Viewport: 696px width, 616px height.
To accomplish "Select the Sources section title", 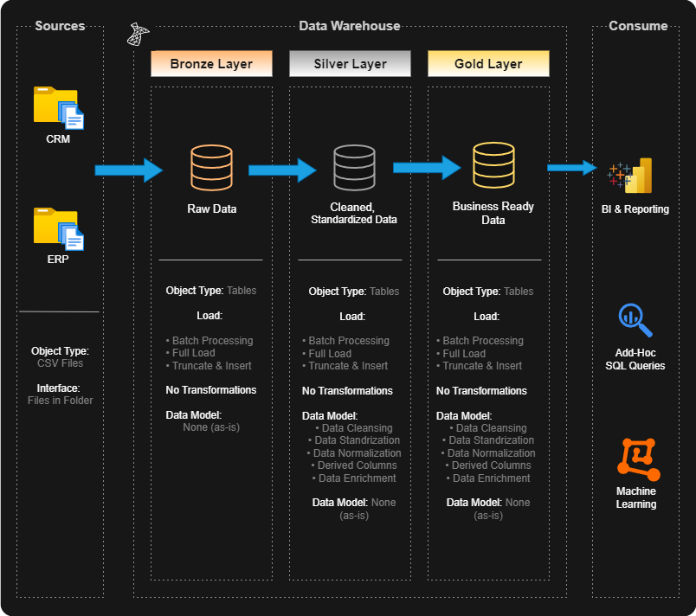I will point(60,26).
